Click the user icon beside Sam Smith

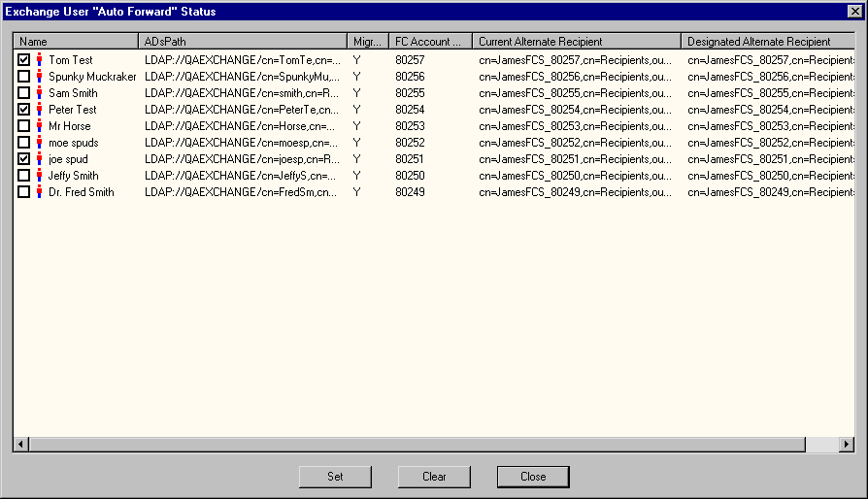[39, 93]
